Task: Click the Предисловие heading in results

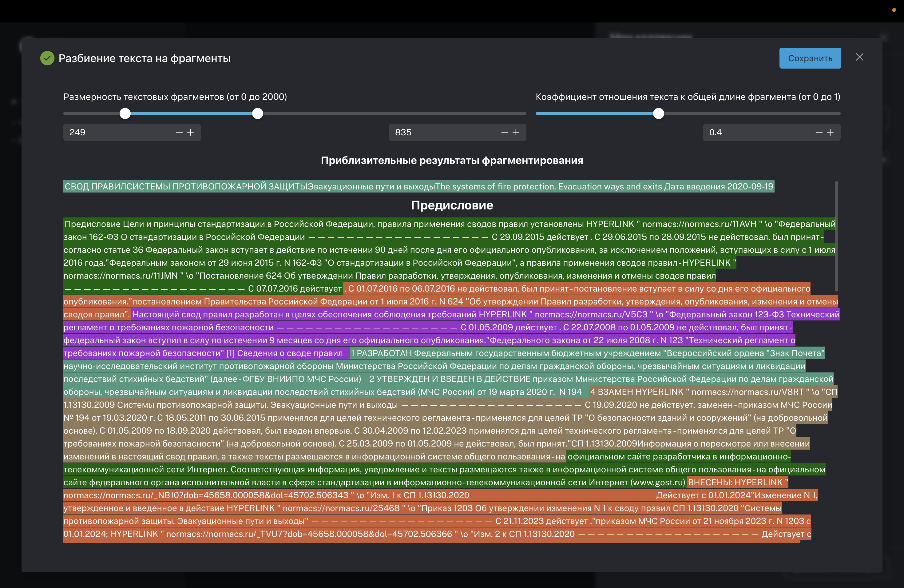Action: [452, 205]
